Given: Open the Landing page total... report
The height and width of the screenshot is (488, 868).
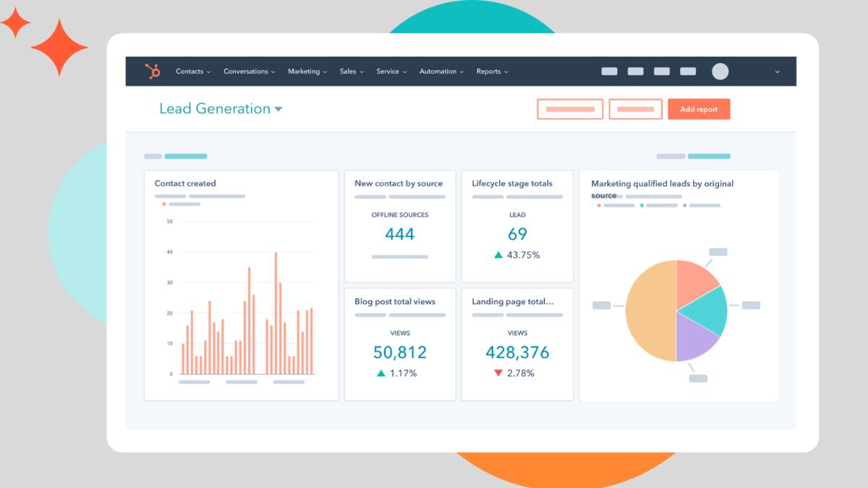Looking at the screenshot, I should [513, 301].
